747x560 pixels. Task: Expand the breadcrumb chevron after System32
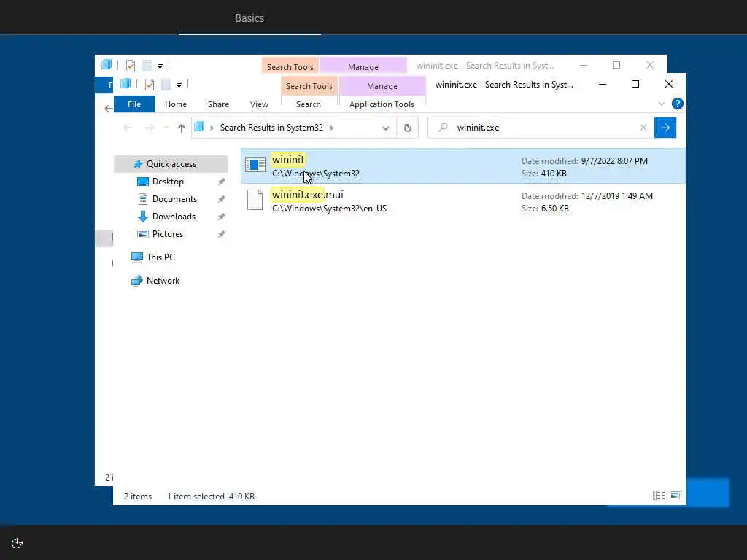click(332, 128)
